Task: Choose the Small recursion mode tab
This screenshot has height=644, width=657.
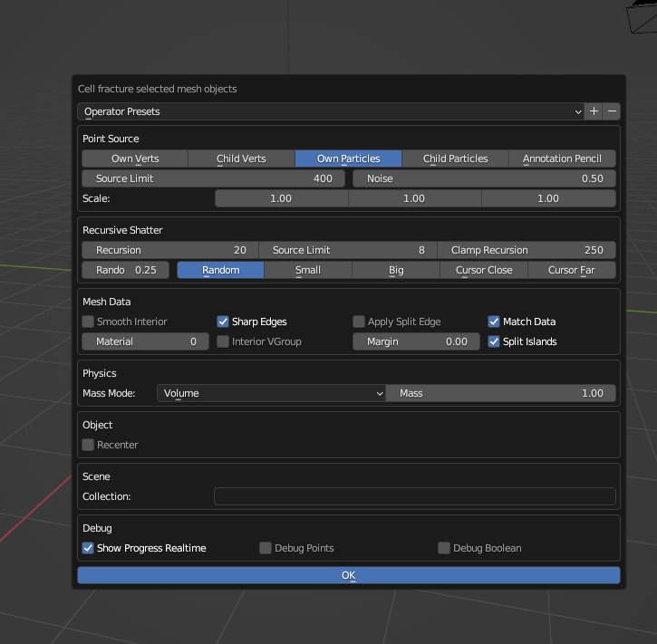Action: (308, 270)
